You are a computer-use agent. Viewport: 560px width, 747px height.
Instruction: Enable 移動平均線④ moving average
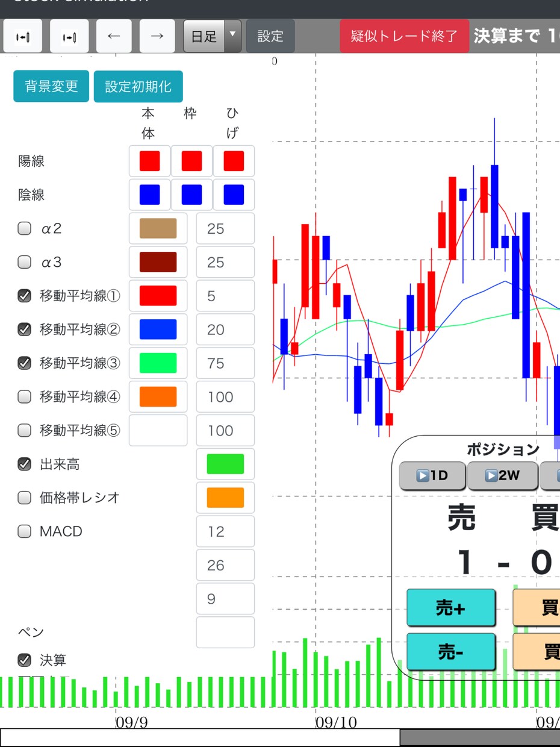coord(24,396)
